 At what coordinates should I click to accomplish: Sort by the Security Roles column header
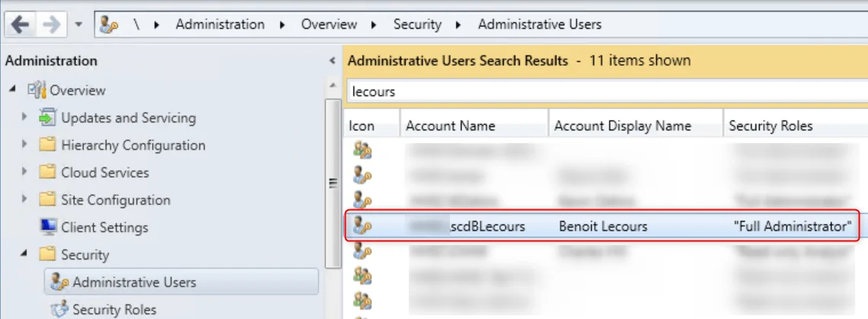point(796,126)
